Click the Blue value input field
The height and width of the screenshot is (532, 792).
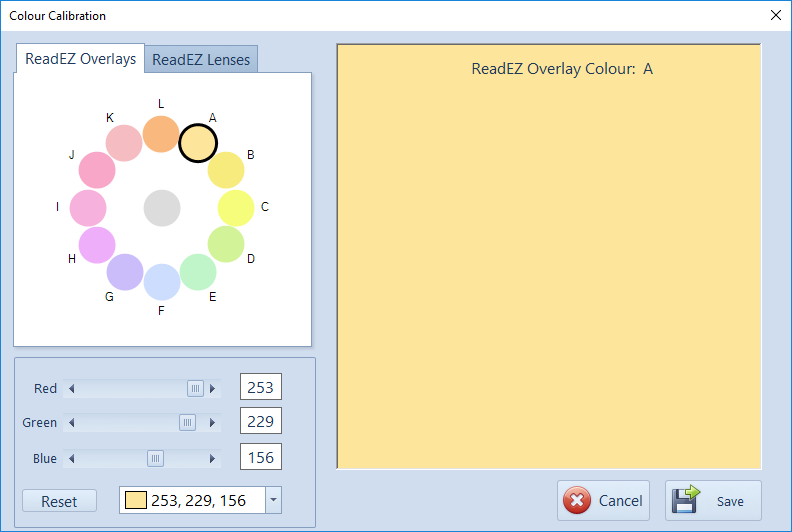(260, 457)
